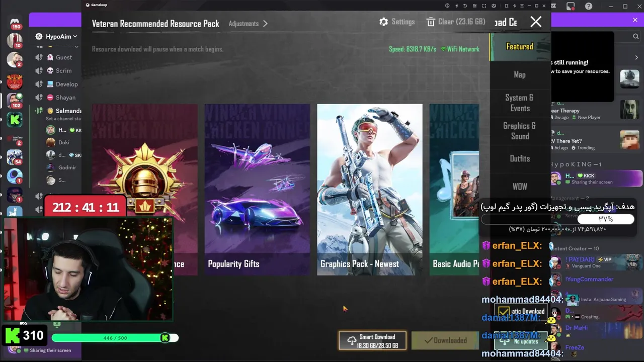This screenshot has height=362, width=644.
Task: Open red demon-logo Discord server
Action: (x=15, y=81)
